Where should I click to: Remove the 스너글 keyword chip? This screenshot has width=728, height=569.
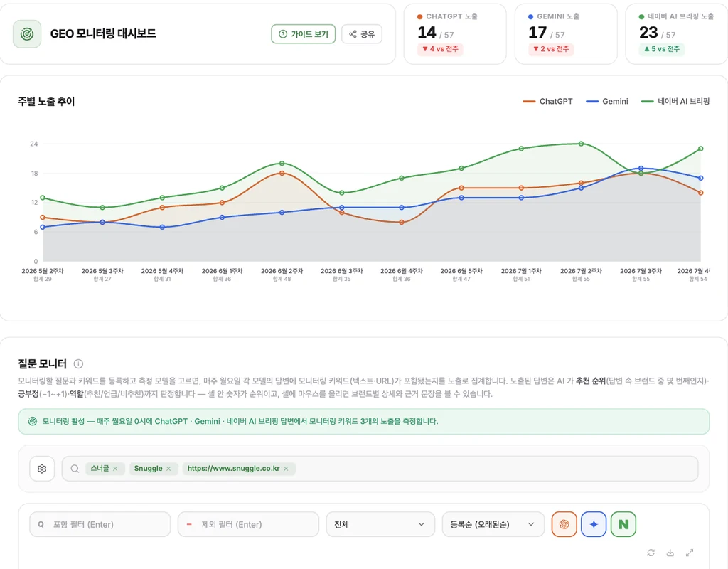[x=115, y=469]
